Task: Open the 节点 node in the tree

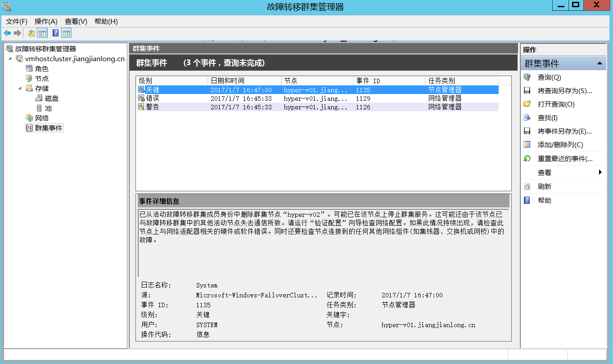Action: pyautogui.click(x=41, y=78)
